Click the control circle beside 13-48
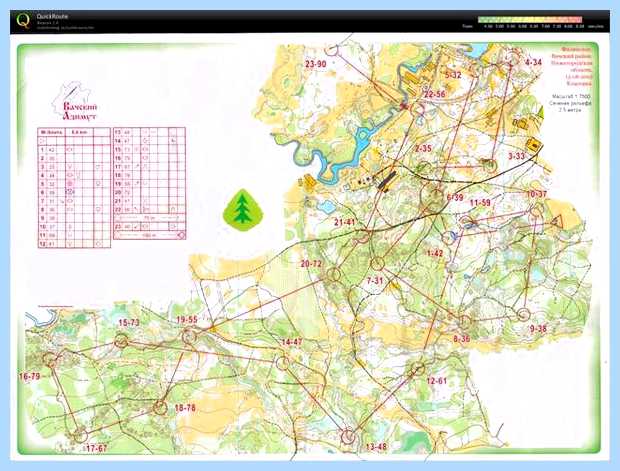This screenshot has width=620, height=471. (x=348, y=436)
